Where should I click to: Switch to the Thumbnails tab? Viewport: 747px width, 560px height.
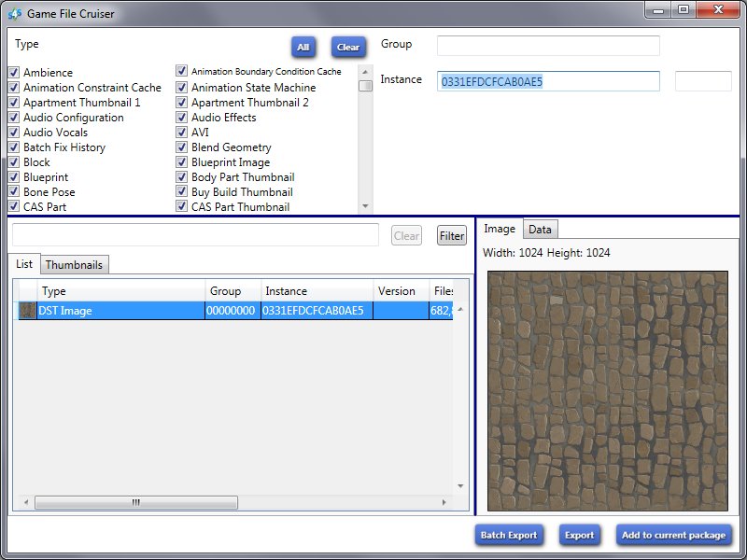point(74,265)
